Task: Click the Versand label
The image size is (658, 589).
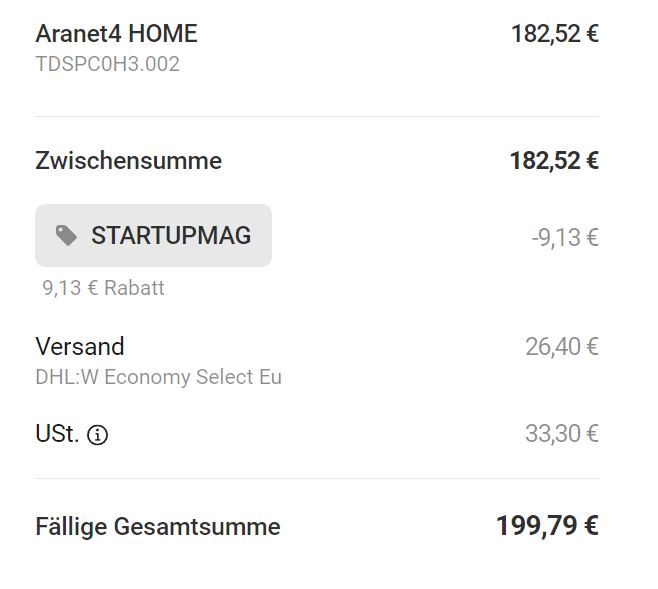Action: (80, 347)
